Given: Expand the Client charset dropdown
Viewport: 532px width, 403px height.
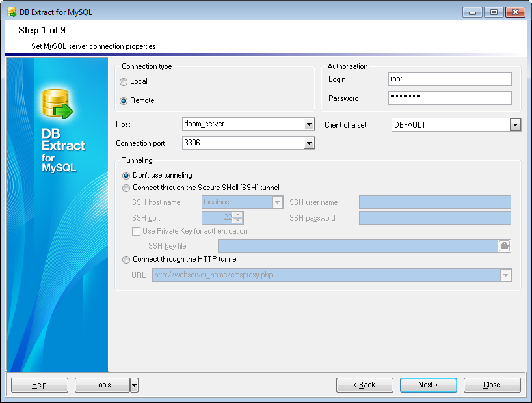Looking at the screenshot, I should pyautogui.click(x=515, y=125).
